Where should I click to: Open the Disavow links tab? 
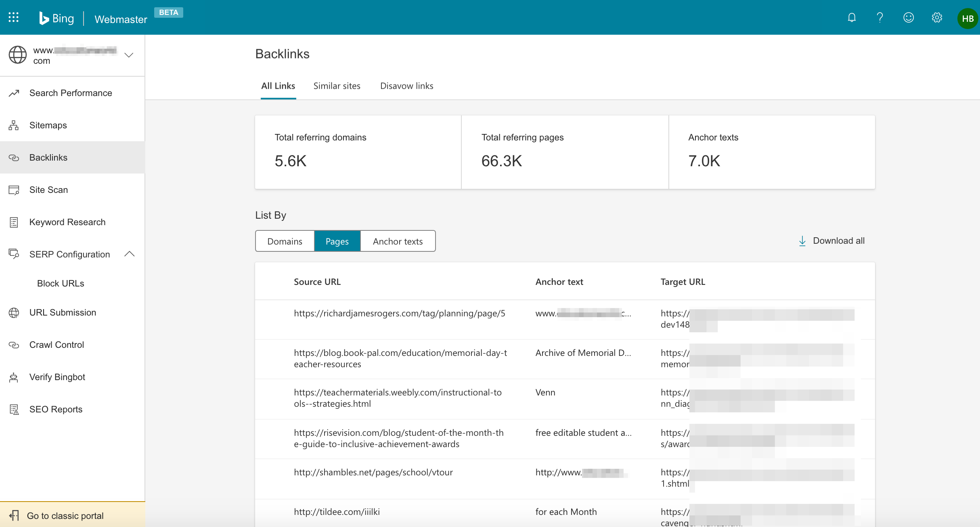406,86
